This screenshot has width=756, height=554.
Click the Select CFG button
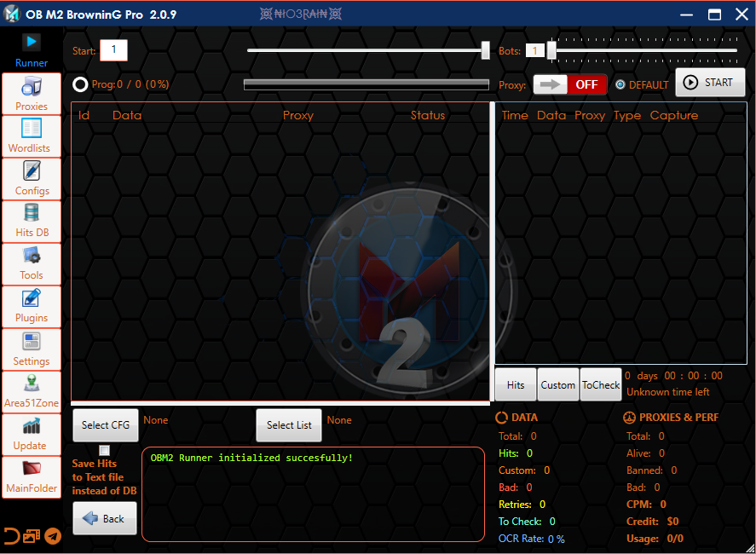pos(106,424)
